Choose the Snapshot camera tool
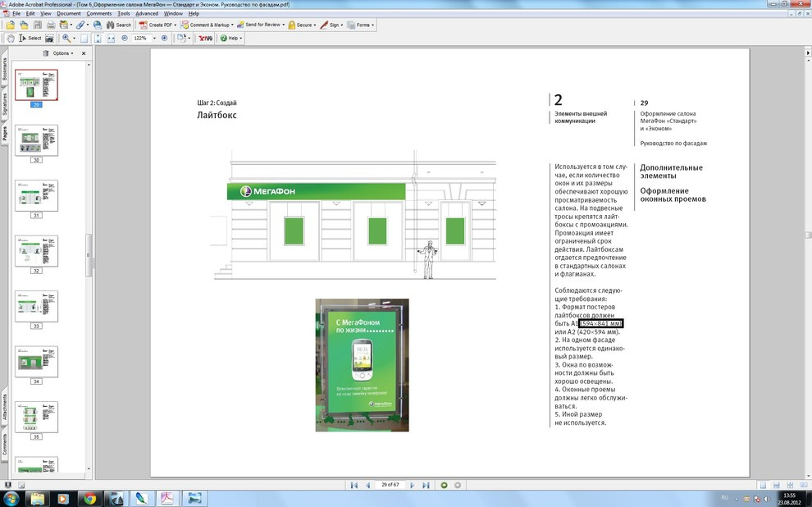The height and width of the screenshot is (507, 812). point(50,39)
